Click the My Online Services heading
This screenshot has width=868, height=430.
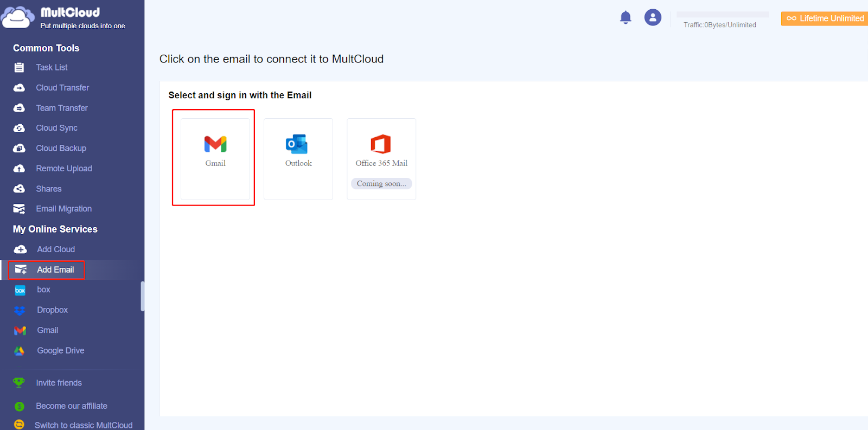pyautogui.click(x=55, y=229)
